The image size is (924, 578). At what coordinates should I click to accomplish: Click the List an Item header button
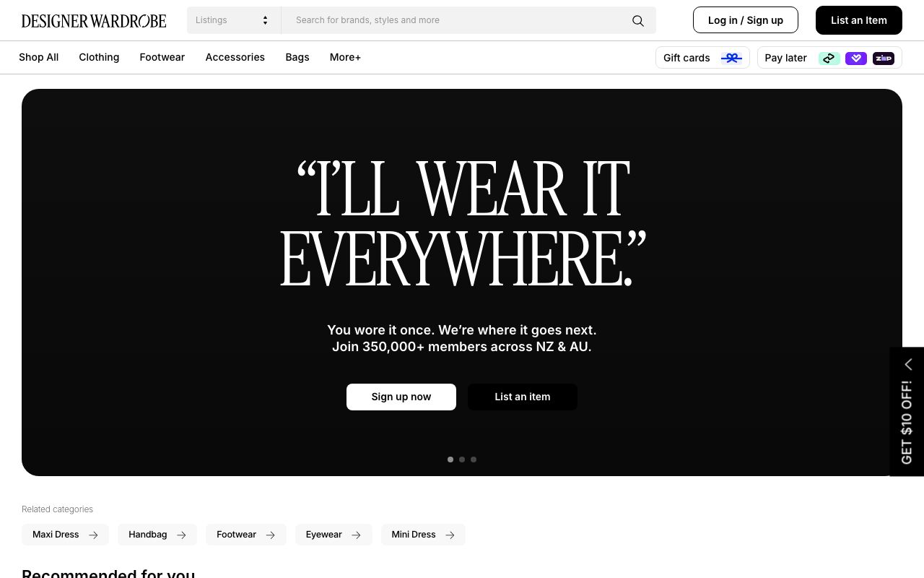859,20
